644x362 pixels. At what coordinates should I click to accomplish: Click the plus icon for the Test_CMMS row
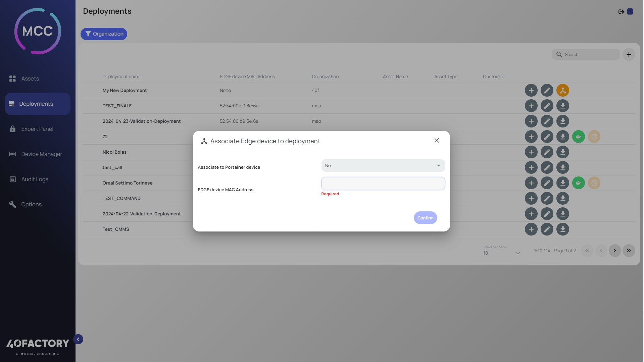[531, 229]
